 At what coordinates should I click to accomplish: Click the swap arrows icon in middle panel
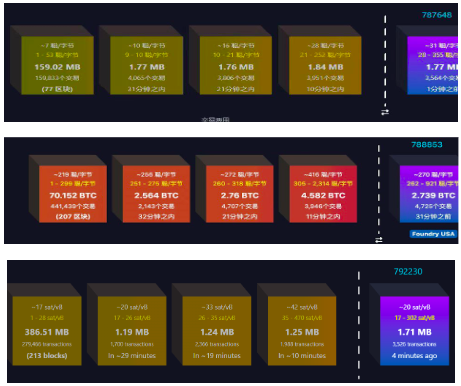pyautogui.click(x=379, y=240)
